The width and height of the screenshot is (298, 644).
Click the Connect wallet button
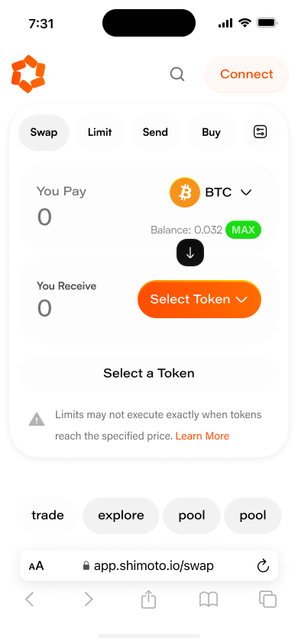coord(247,74)
